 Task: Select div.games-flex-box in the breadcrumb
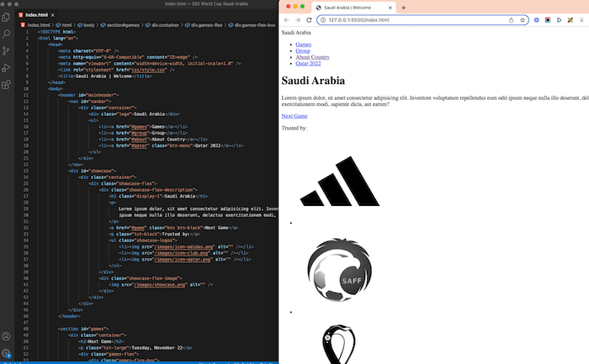(255, 25)
